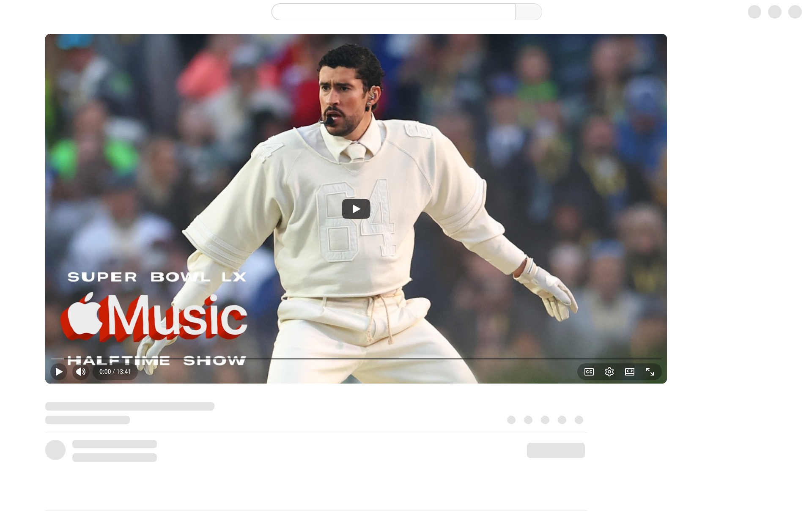Mute the video using the speaker icon
This screenshot has height=521, width=812.
point(81,372)
